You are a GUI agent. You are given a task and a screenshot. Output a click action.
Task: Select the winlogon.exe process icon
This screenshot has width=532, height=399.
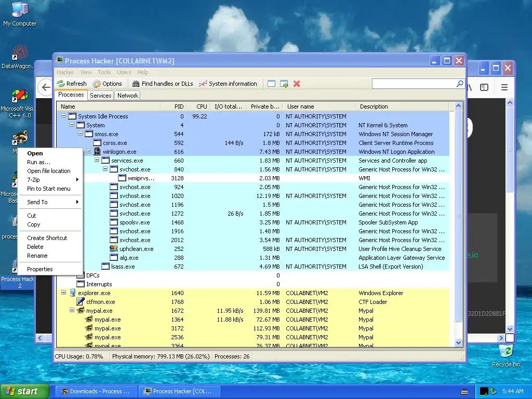click(97, 151)
